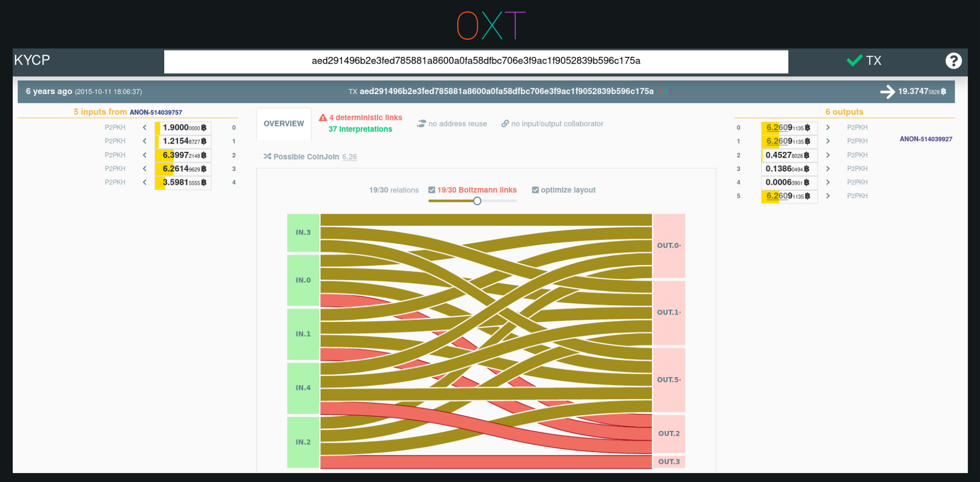Click the no input/output collaborator link icon

pyautogui.click(x=505, y=124)
